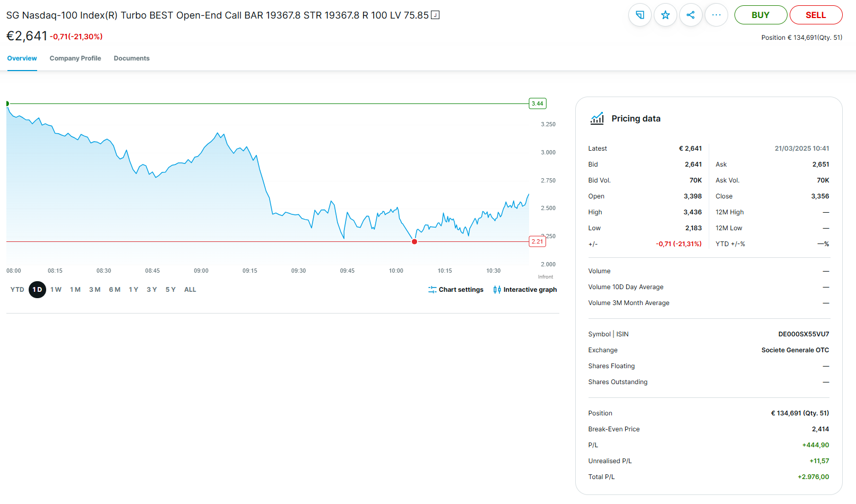
Task: Click the Chart settings sliders icon
Action: tap(433, 290)
